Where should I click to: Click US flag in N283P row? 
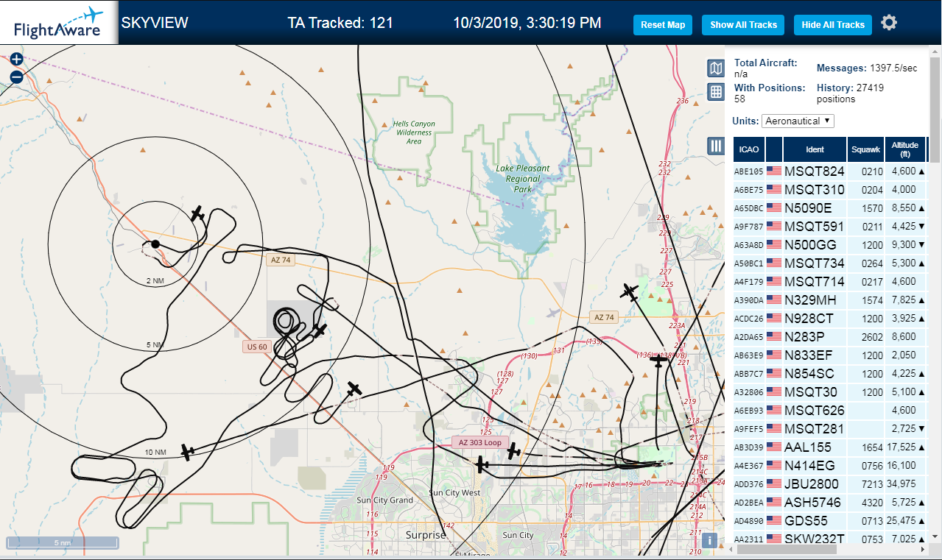click(774, 336)
